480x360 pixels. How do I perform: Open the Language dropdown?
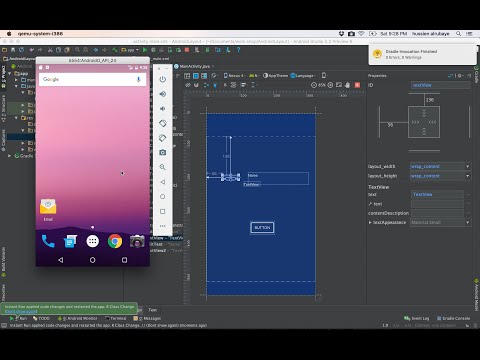pyautogui.click(x=303, y=76)
